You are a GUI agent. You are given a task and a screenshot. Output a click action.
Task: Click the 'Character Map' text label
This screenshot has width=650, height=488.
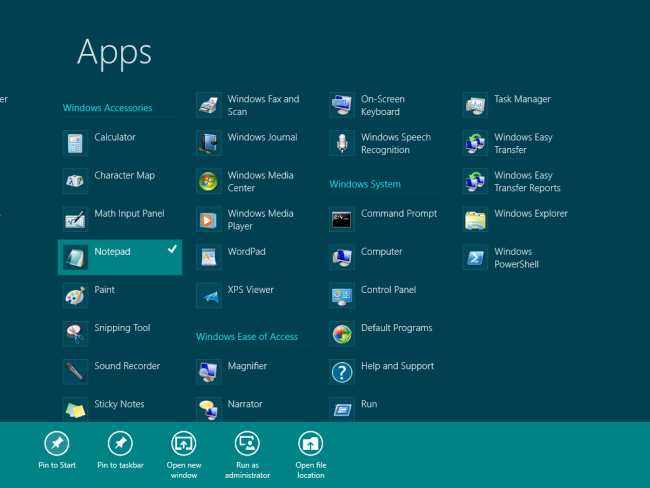coord(125,175)
